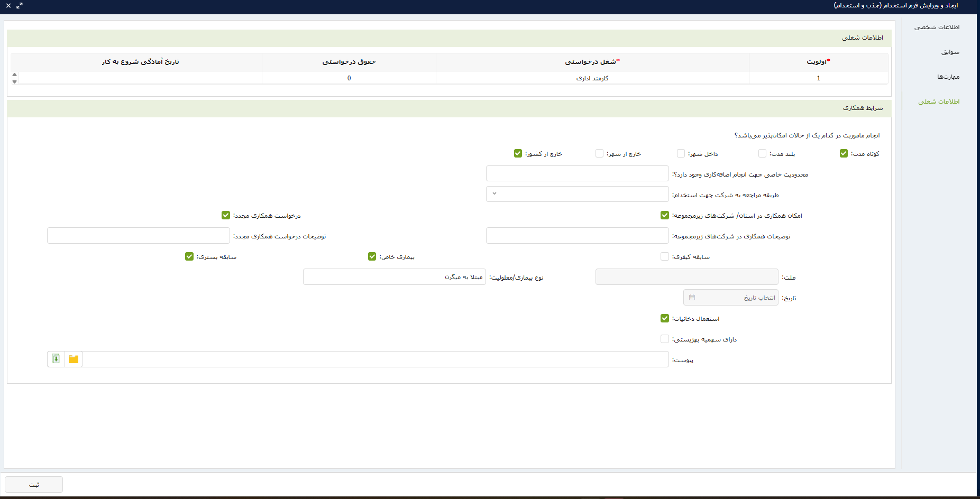Select the کارمند اداری job cell in table
The width and height of the screenshot is (980, 499).
click(592, 78)
